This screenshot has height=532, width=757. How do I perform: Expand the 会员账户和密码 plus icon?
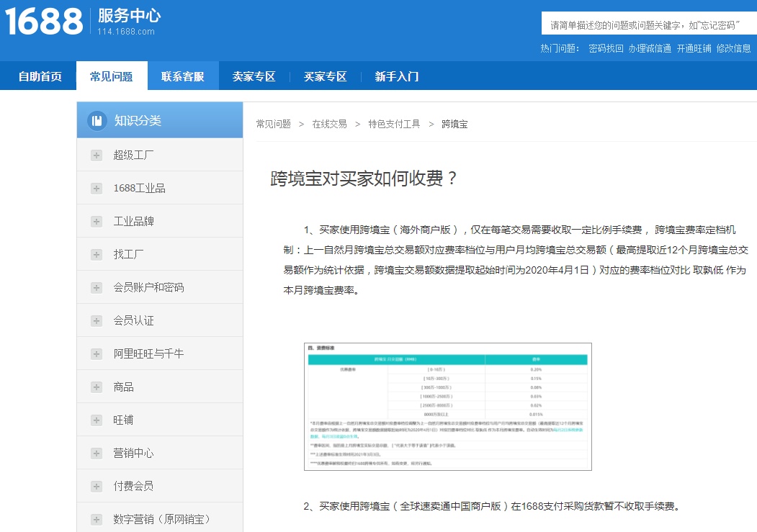pos(97,288)
